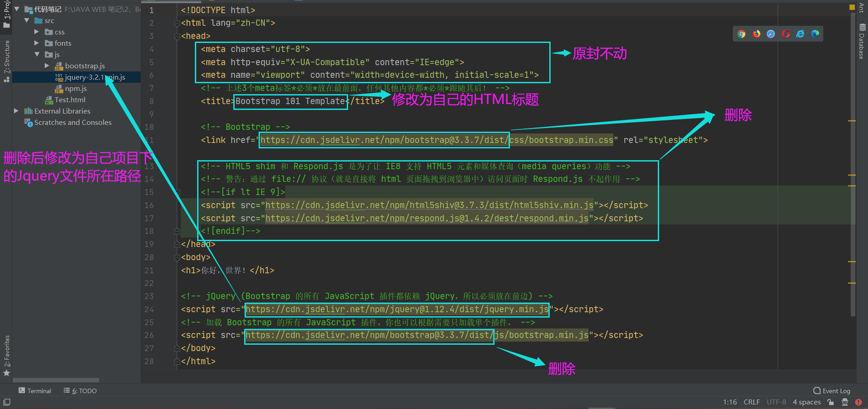Open preview in Opera browser icon
Screen dimensions: 868x409
coord(786,34)
